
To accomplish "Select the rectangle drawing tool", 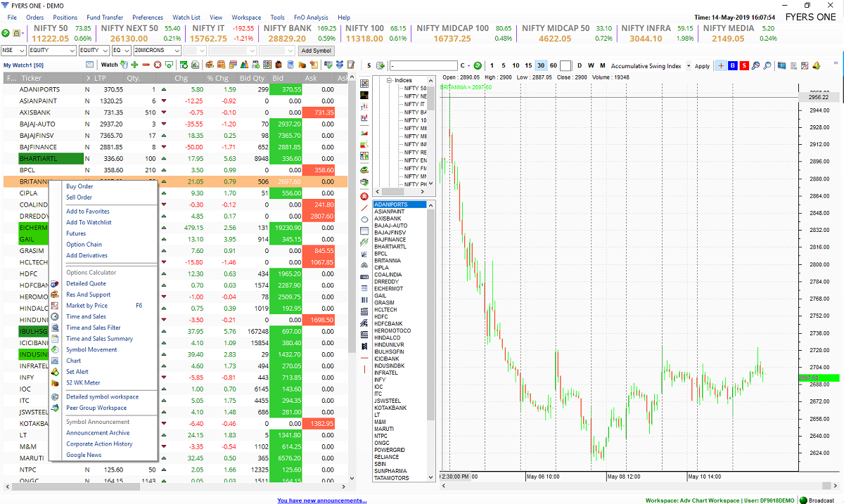I will (x=364, y=231).
